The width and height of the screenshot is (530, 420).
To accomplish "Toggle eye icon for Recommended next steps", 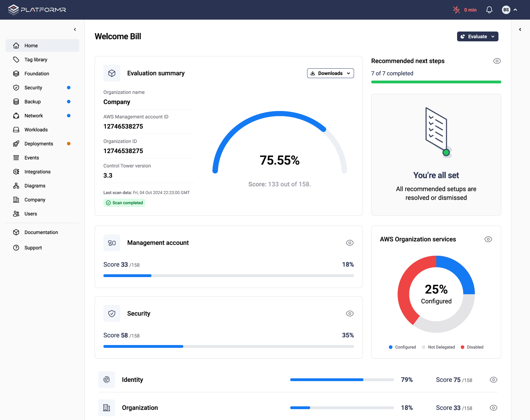I will click(497, 61).
